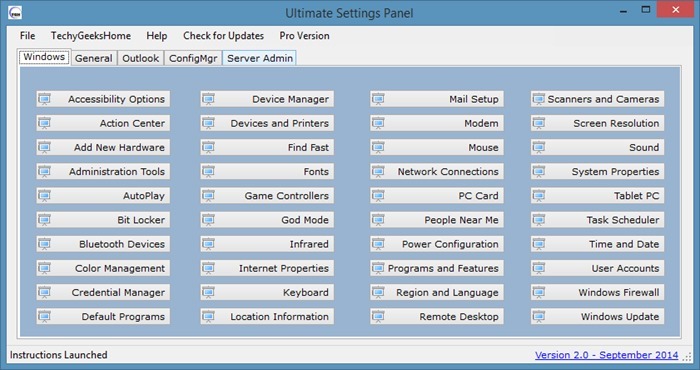Open the Bit Locker settings button
This screenshot has height=370, width=700.
(x=103, y=220)
